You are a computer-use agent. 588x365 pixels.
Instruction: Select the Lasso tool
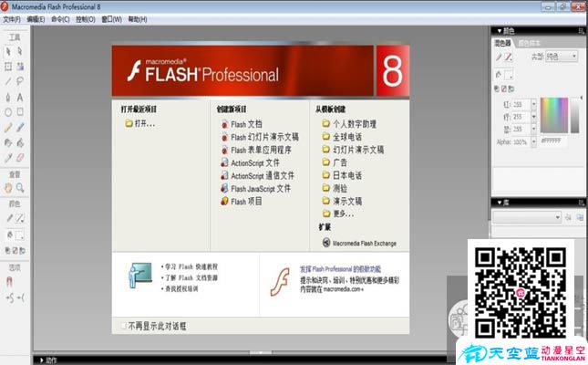pos(20,81)
